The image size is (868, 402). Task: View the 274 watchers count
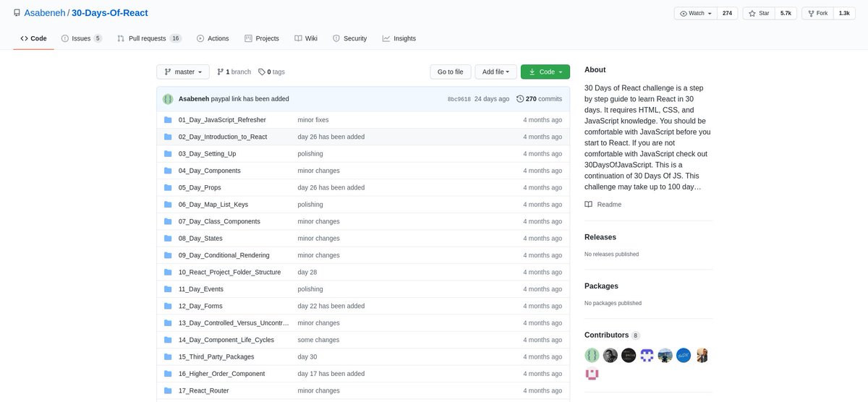(x=728, y=13)
